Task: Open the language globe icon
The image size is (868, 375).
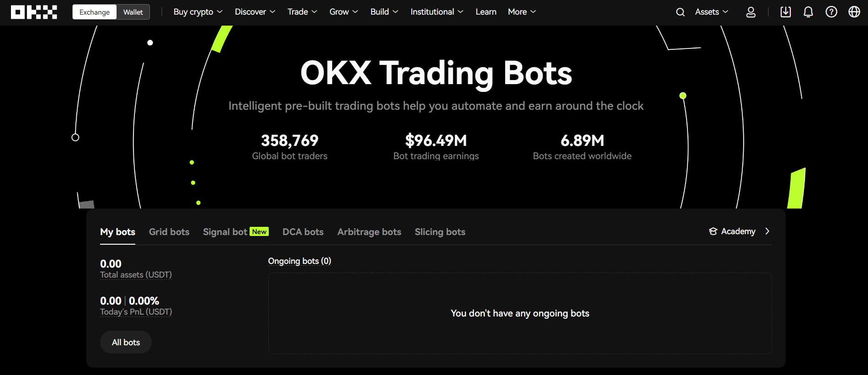Action: pos(854,12)
